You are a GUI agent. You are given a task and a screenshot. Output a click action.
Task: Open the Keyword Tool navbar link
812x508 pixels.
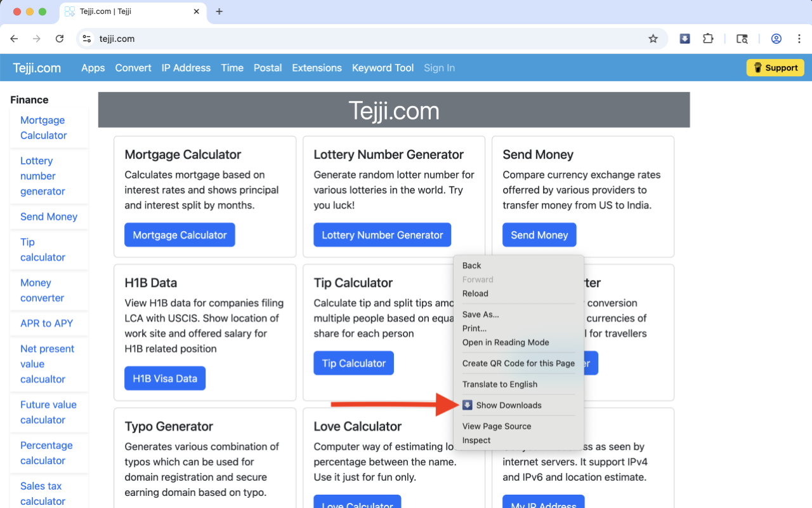(x=383, y=68)
